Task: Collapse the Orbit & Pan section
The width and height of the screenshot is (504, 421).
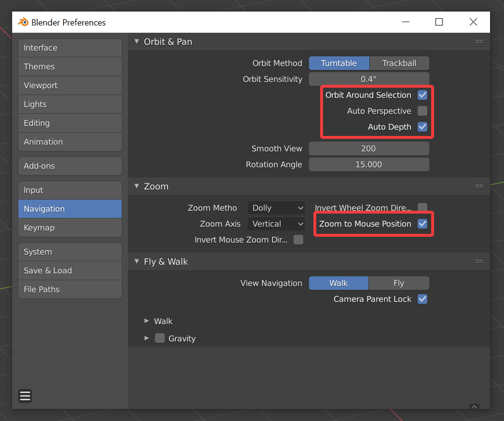Action: [x=136, y=41]
